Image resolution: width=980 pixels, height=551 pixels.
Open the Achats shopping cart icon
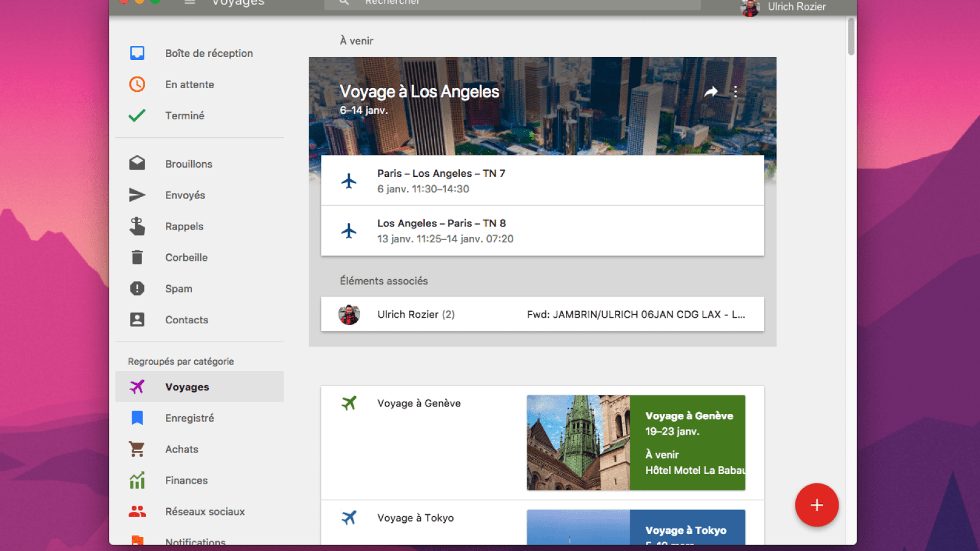(x=137, y=449)
